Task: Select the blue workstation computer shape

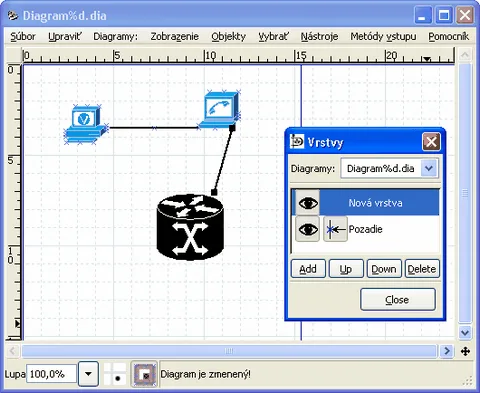Action: click(x=85, y=124)
